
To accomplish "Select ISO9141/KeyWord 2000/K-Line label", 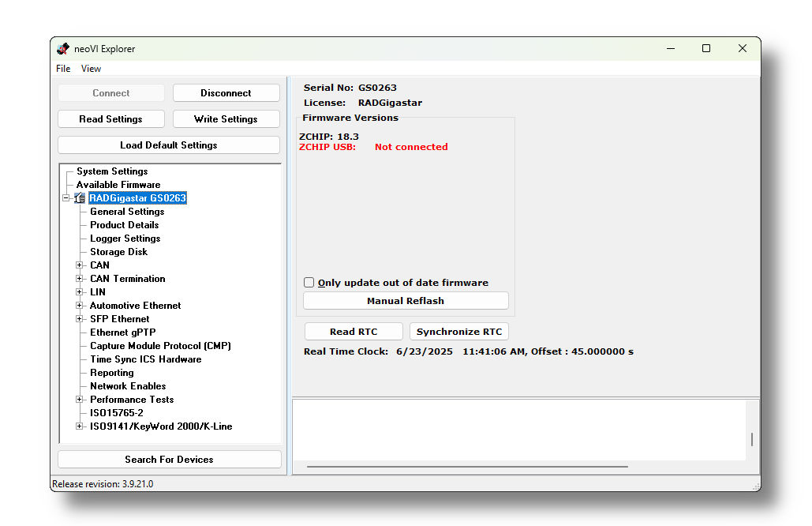I will click(161, 426).
